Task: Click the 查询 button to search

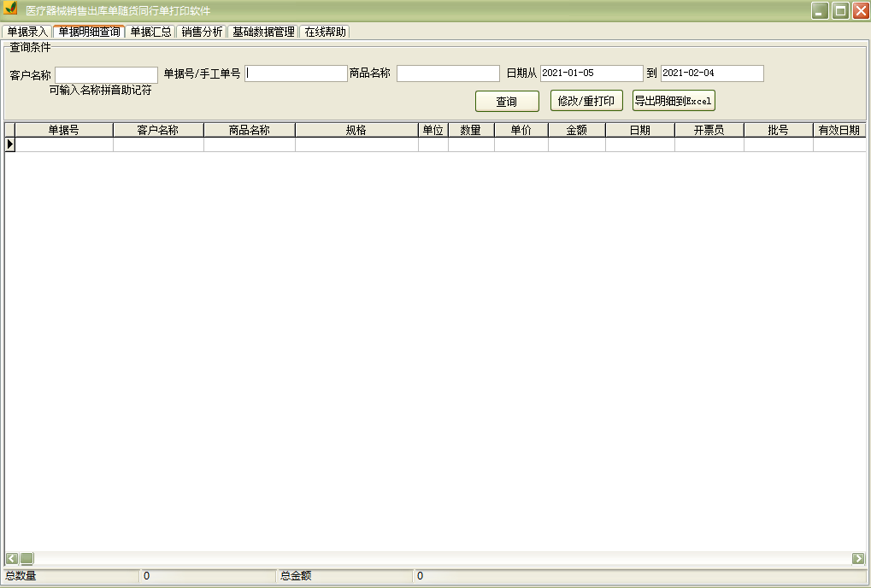Action: coord(507,101)
